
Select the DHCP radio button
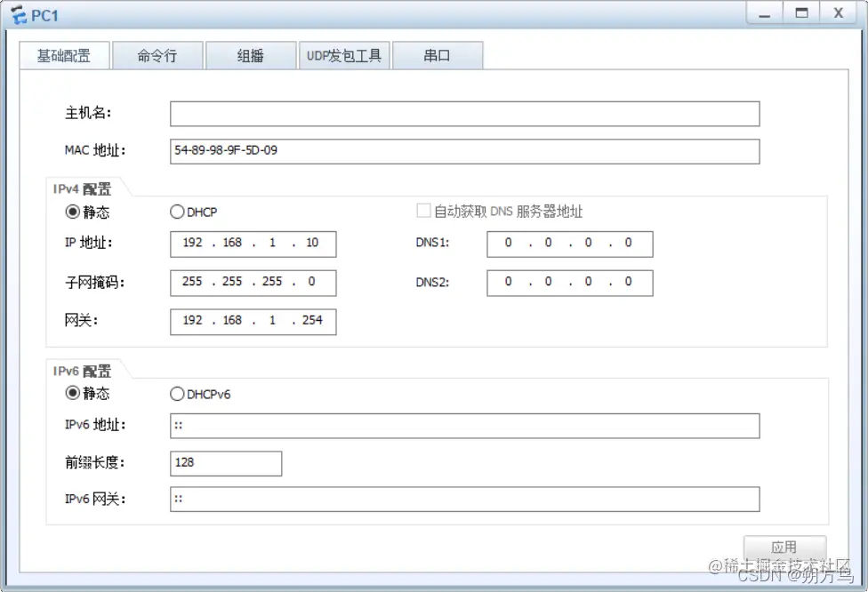(x=177, y=212)
